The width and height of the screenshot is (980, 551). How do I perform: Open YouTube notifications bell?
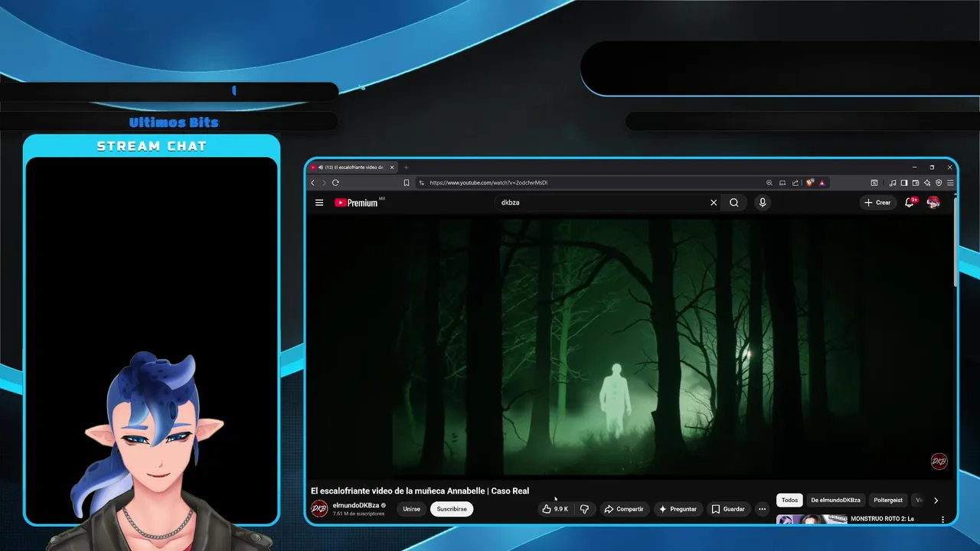click(910, 203)
